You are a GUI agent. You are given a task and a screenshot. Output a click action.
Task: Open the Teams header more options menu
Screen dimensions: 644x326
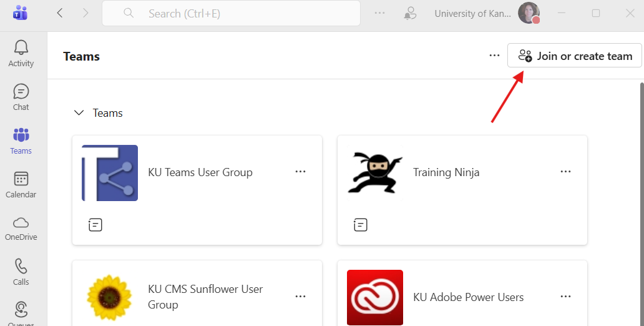494,56
